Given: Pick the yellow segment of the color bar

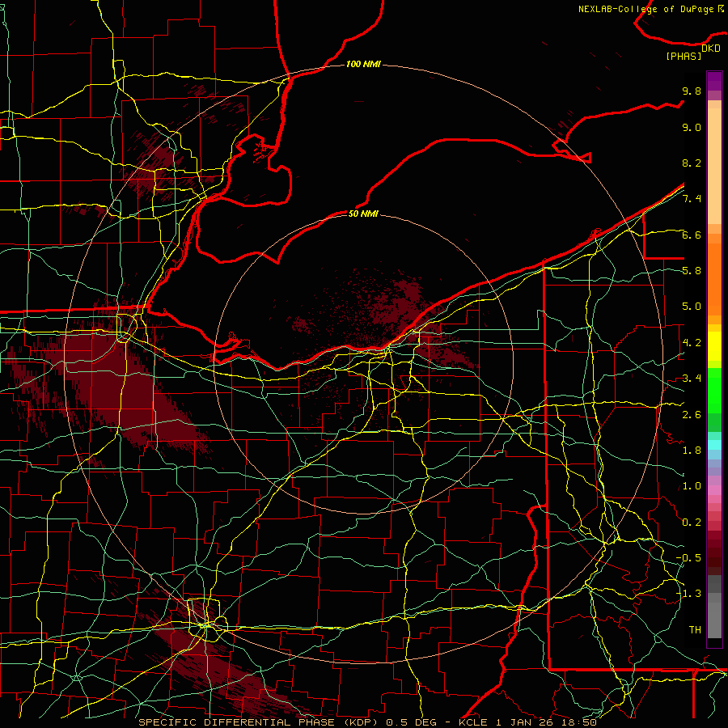Looking at the screenshot, I should click(x=714, y=346).
